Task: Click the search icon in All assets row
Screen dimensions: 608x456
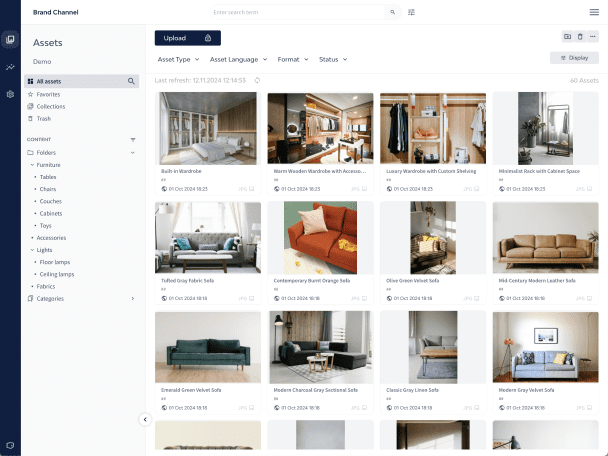Action: coord(131,81)
